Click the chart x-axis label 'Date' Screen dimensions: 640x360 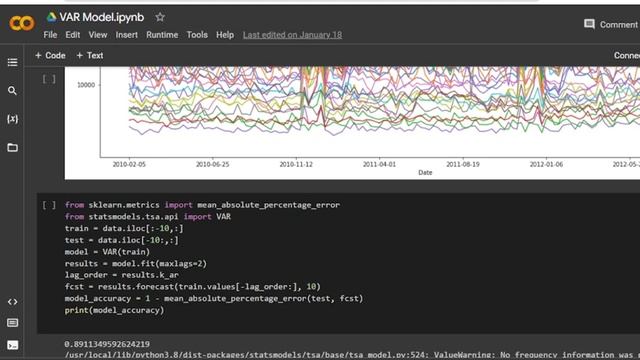(425, 173)
